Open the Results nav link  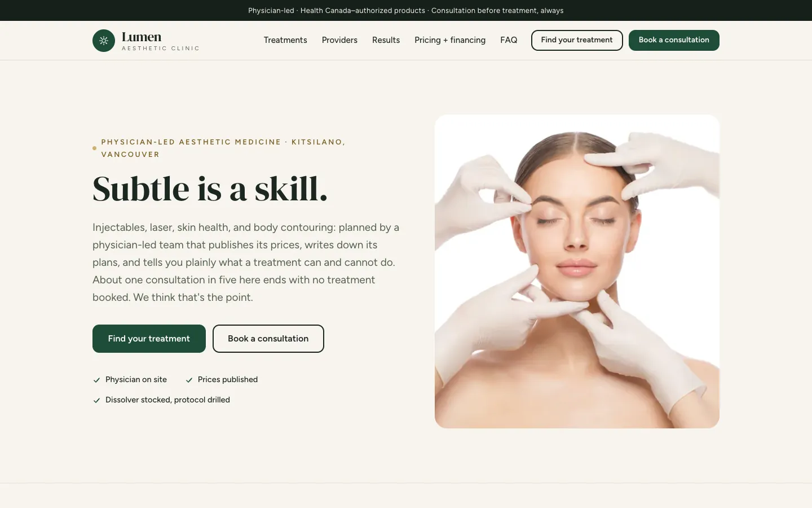click(x=386, y=40)
